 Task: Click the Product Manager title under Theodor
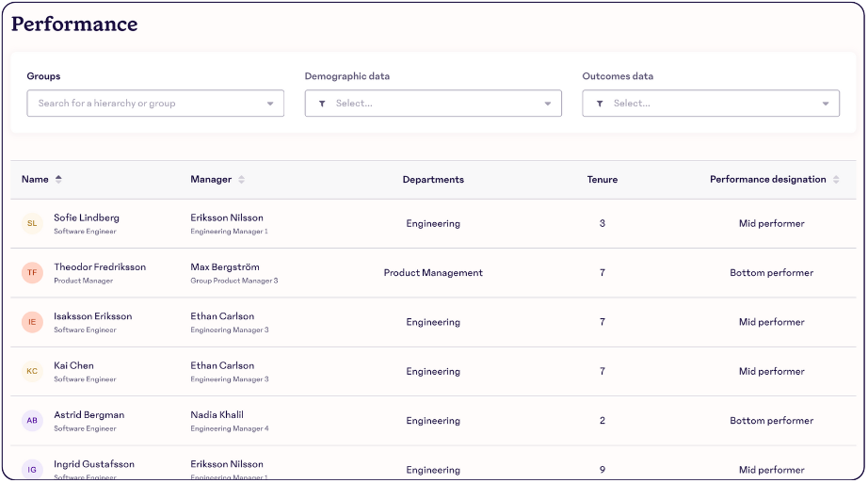point(83,281)
